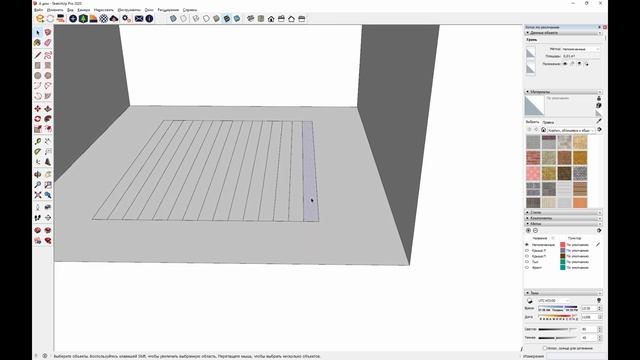Switch to Iso view icon
640x360 pixels.
coord(251,19)
